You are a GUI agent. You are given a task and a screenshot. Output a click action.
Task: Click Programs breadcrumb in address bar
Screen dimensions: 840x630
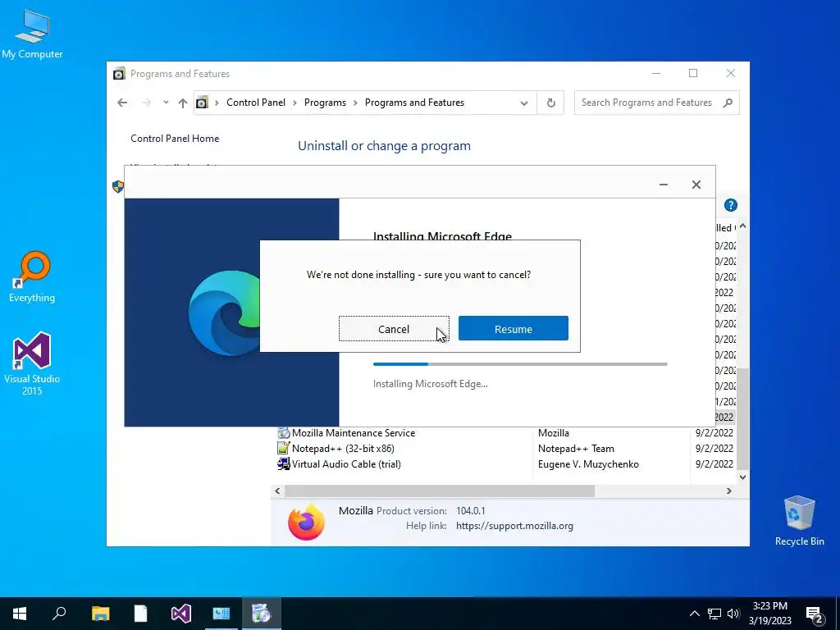click(x=325, y=103)
